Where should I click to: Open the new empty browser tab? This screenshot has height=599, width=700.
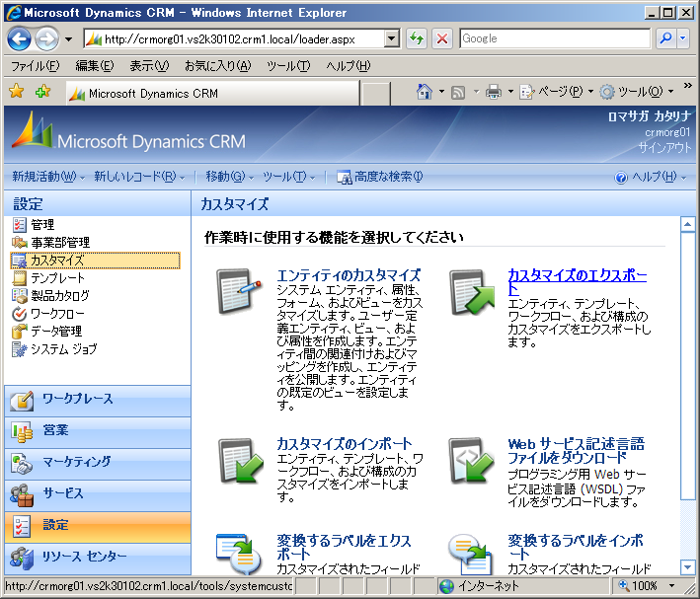click(x=375, y=94)
